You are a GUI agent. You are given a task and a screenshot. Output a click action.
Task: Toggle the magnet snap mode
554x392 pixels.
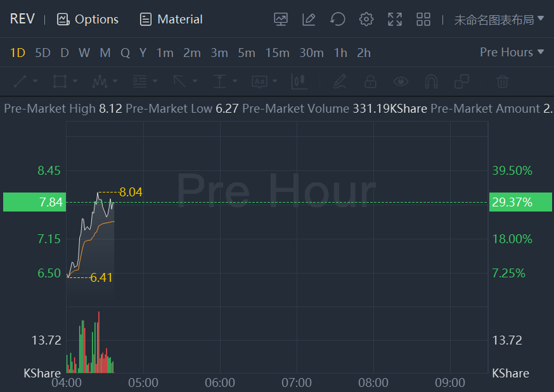(431, 82)
